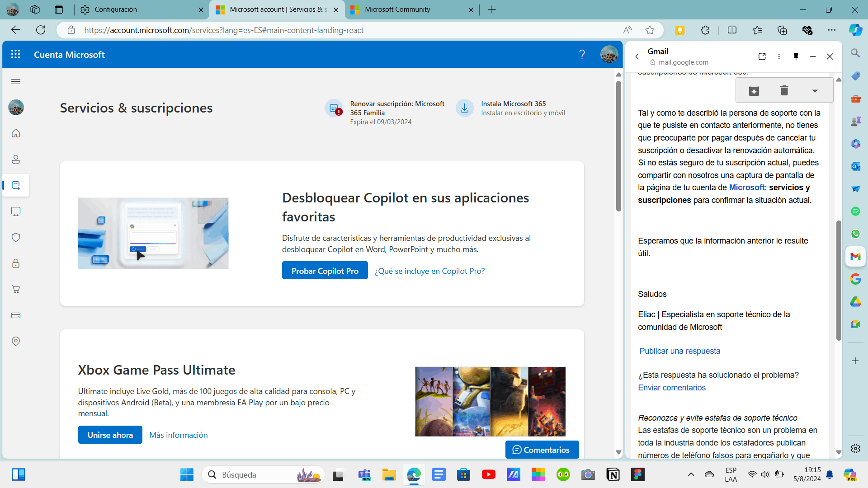Switch to the Configuración tab
Viewport: 868px width, 488px height.
(116, 9)
